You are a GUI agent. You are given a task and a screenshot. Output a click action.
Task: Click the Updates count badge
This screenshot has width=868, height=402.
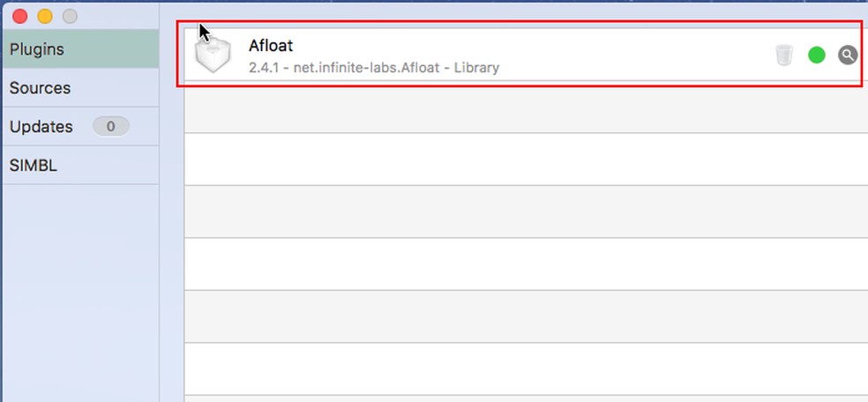coord(111,127)
